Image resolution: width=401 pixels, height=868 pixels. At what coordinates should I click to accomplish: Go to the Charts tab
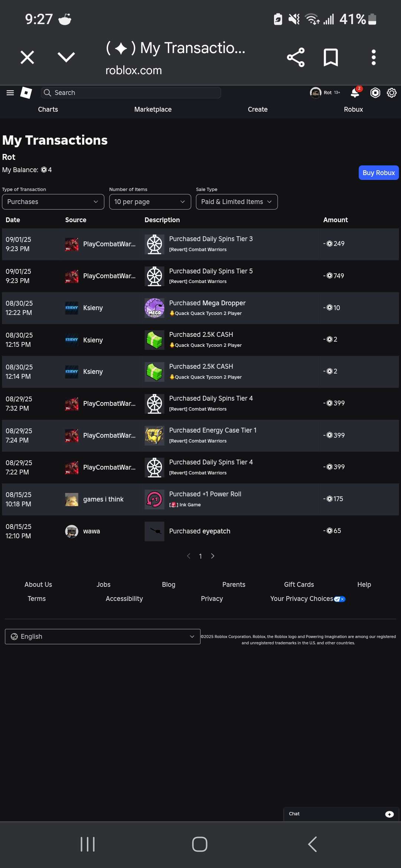(x=48, y=109)
